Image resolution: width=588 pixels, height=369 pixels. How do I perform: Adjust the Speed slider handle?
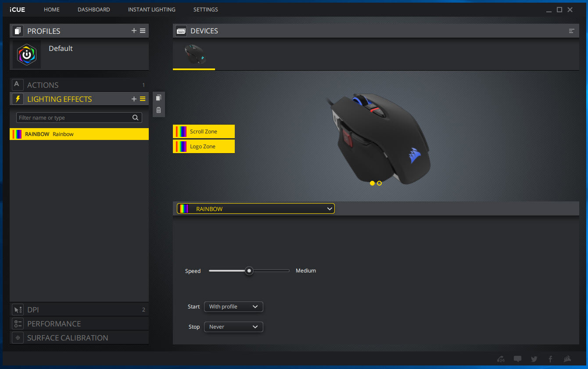pos(249,271)
